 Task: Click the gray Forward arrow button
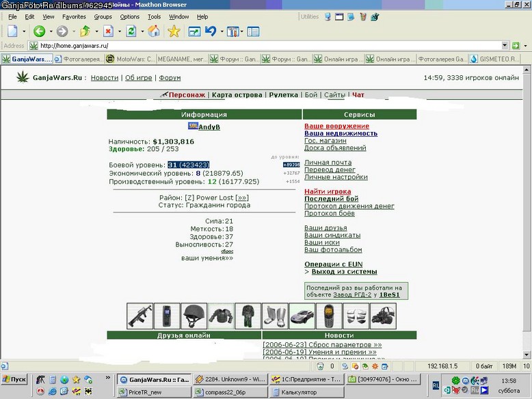coord(62,31)
